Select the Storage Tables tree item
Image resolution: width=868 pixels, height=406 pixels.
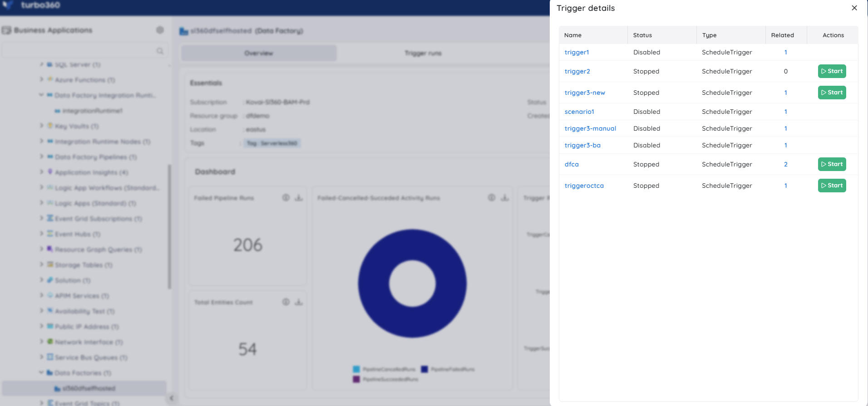[x=84, y=265]
